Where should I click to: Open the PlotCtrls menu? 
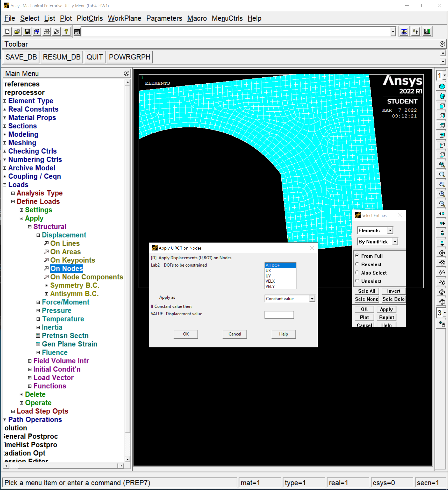point(90,18)
